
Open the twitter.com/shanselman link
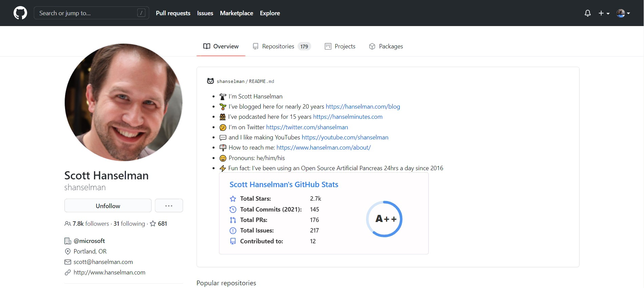coord(307,127)
